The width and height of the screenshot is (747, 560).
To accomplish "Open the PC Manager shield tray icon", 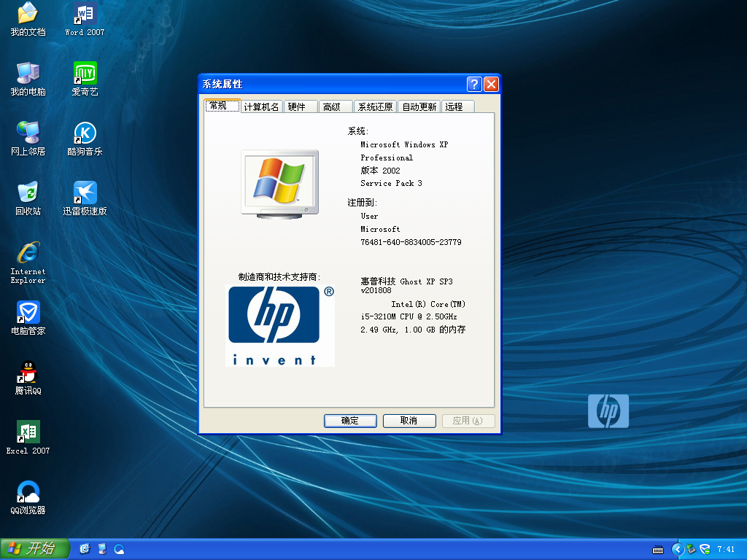I will point(705,549).
